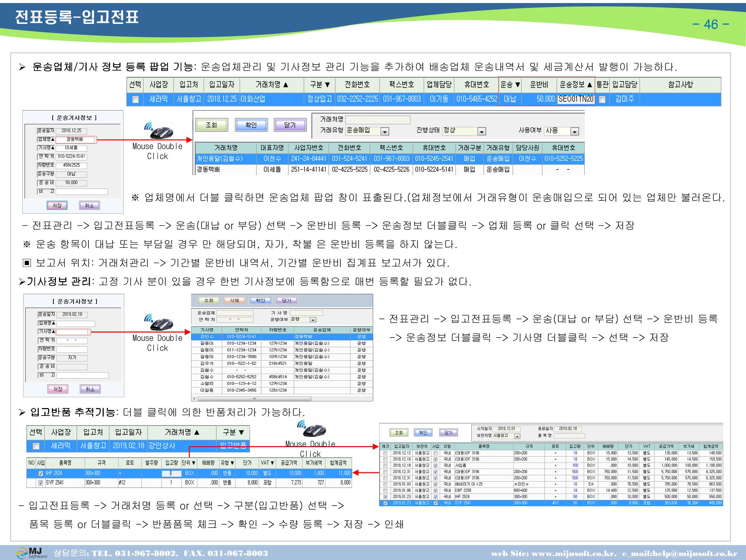
Task: Click 운반비 cell 50,000 in receipt row
Action: pyautogui.click(x=539, y=99)
